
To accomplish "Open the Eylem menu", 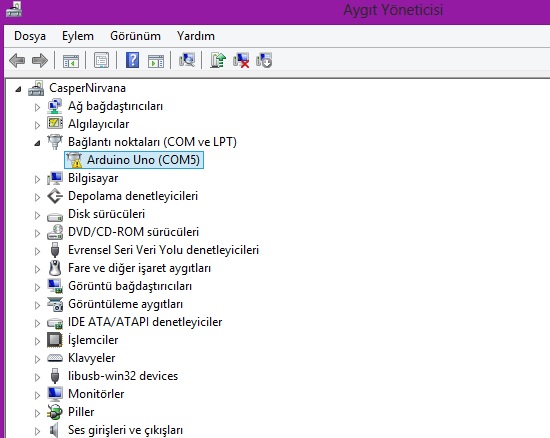I will click(78, 36).
